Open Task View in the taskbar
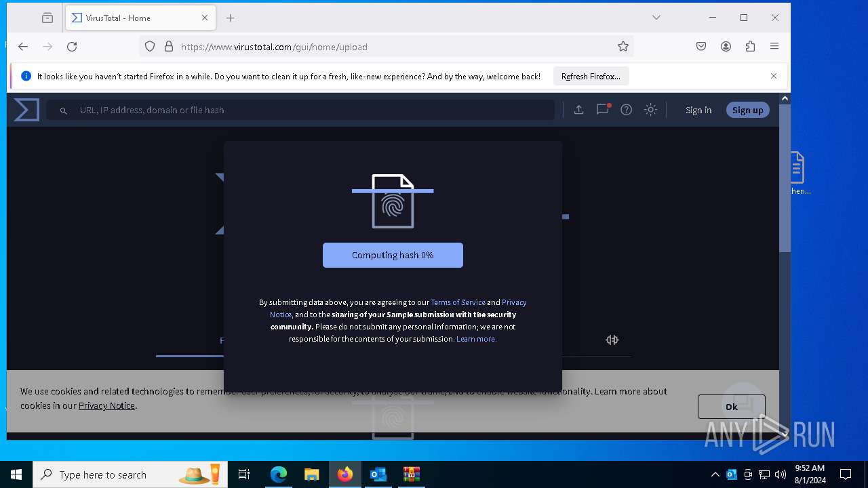 (244, 474)
